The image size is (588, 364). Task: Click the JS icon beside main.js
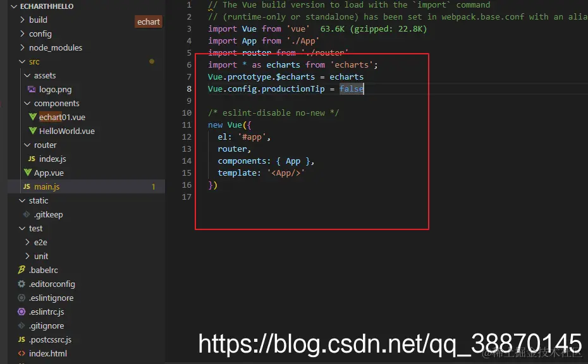coord(27,186)
